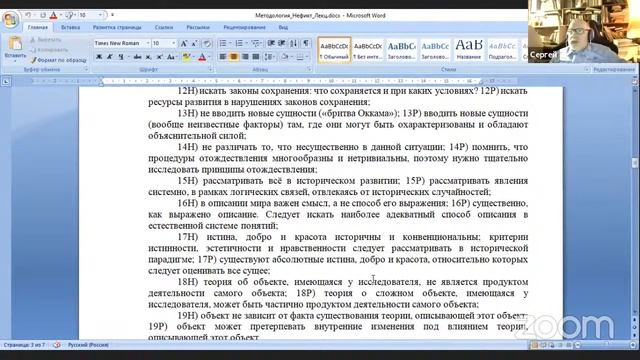The image size is (640, 360).
Task: Click Сергей's Zoom video thumbnail
Action: (584, 31)
